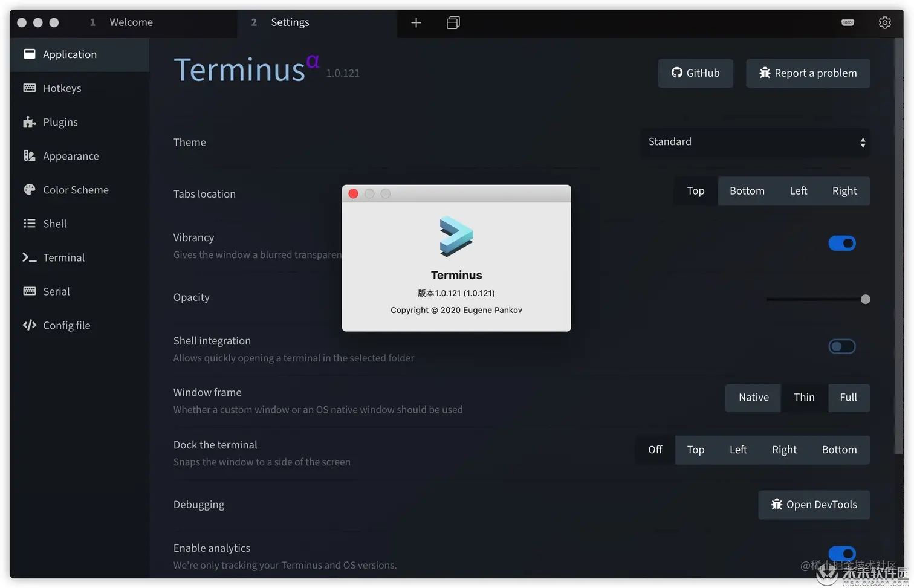Switch to the Settings tab
Image resolution: width=914 pixels, height=588 pixels.
click(317, 22)
